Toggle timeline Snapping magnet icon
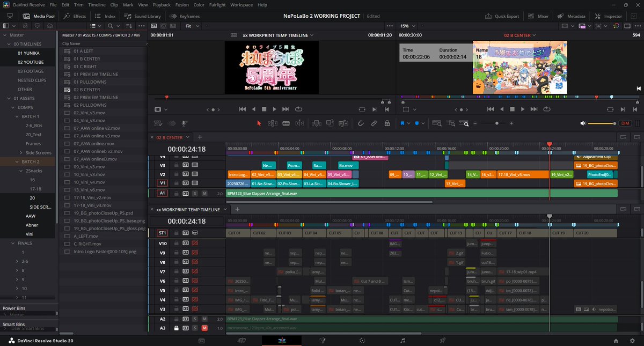This screenshot has height=346, width=644. [x=361, y=123]
